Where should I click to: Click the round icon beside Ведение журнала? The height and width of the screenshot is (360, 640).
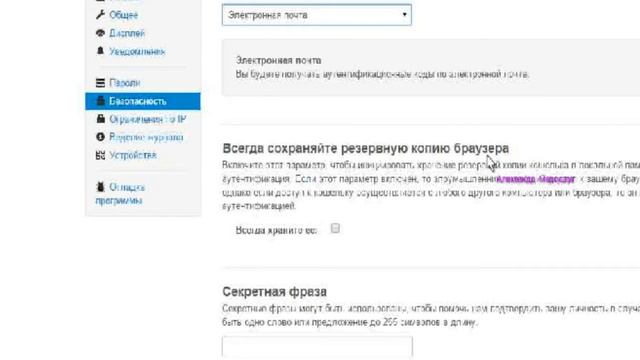pyautogui.click(x=100, y=137)
